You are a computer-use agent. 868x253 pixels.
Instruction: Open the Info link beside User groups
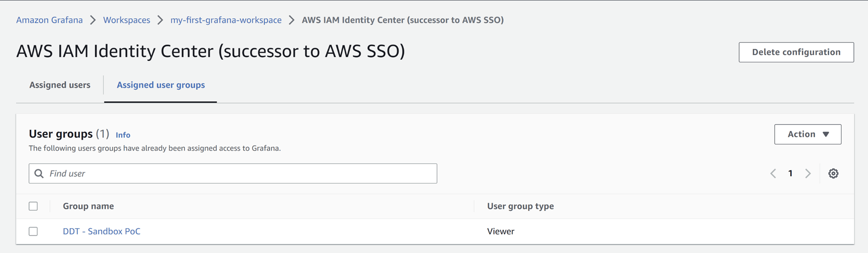123,135
